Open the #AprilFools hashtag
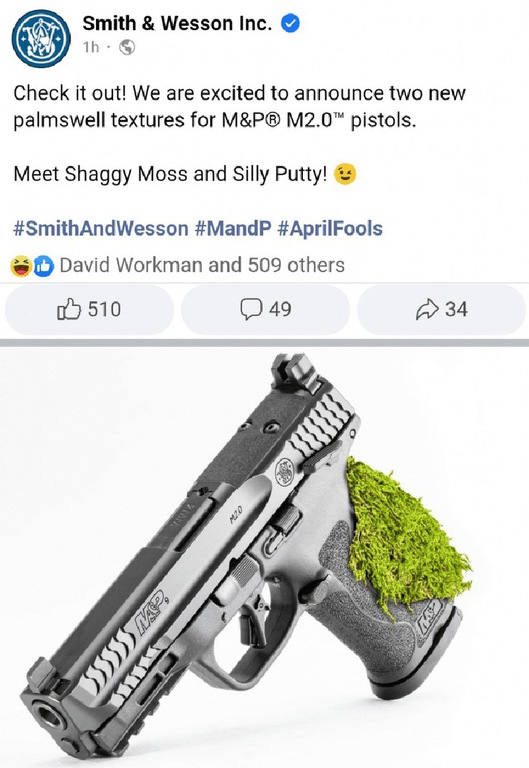The width and height of the screenshot is (529, 768). coord(330,229)
